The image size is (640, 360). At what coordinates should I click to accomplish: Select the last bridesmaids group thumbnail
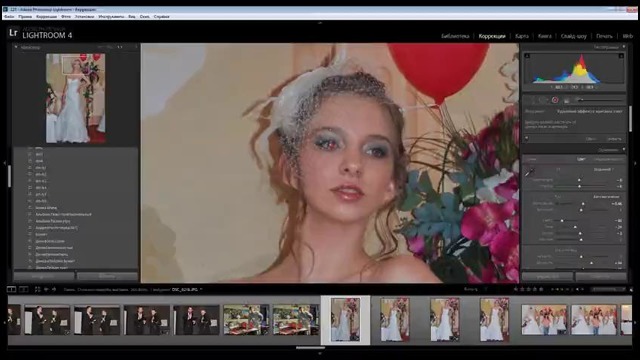pyautogui.click(x=594, y=320)
